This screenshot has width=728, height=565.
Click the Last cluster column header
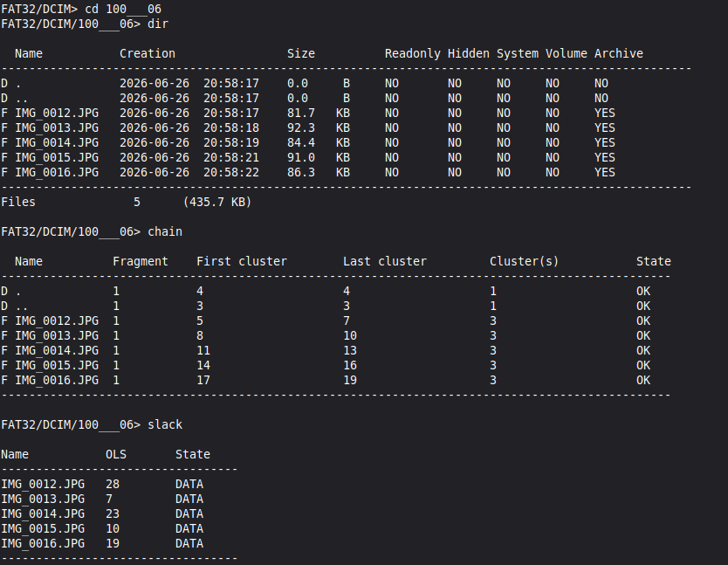[x=384, y=262]
